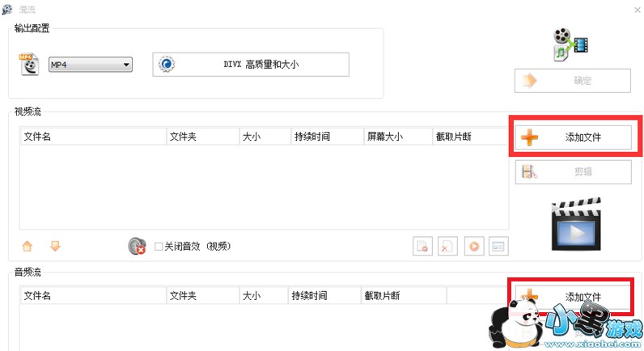644x351 pixels.
Task: Close the 混流 window
Action: tap(637, 10)
